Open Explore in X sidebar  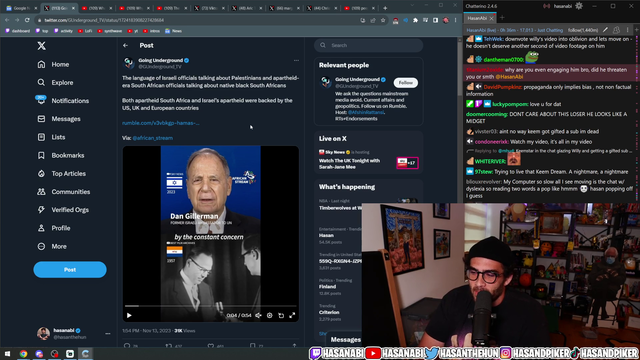click(x=56, y=82)
